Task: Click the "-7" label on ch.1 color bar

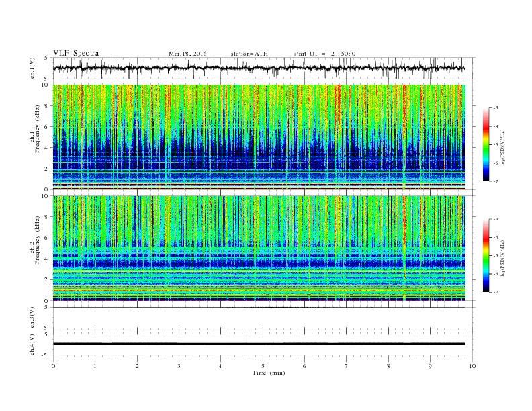Action: tap(496, 181)
